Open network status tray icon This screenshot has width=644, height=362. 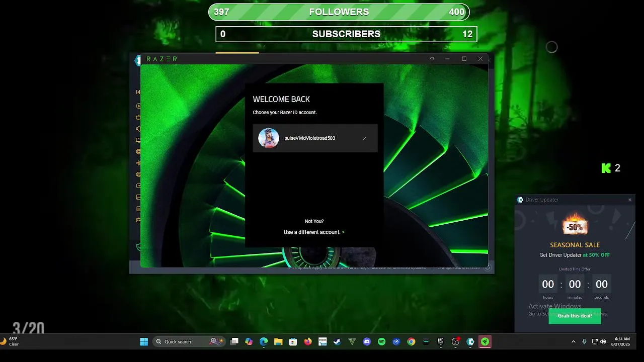pos(595,342)
